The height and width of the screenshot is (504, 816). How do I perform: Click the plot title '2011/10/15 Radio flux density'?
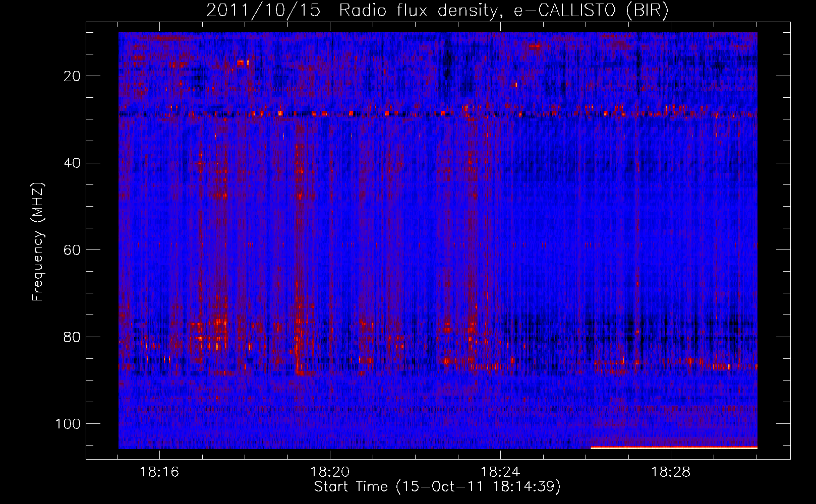coord(352,11)
